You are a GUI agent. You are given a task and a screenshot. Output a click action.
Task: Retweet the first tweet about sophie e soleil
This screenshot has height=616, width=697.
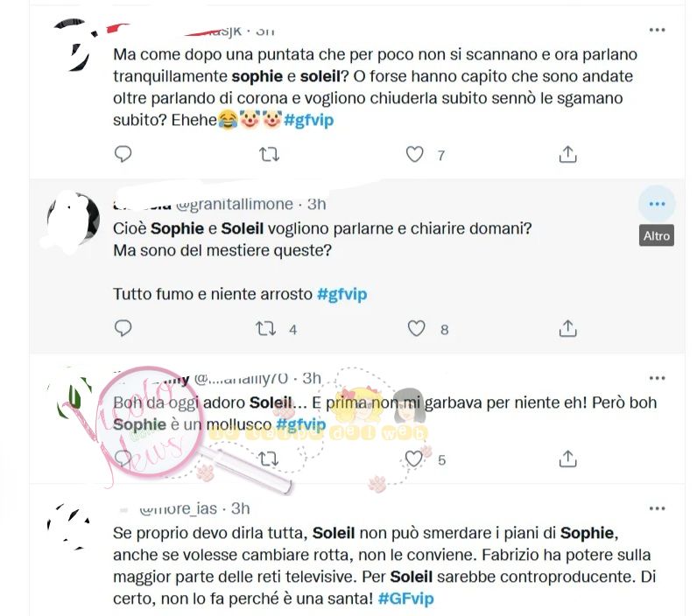(x=269, y=155)
